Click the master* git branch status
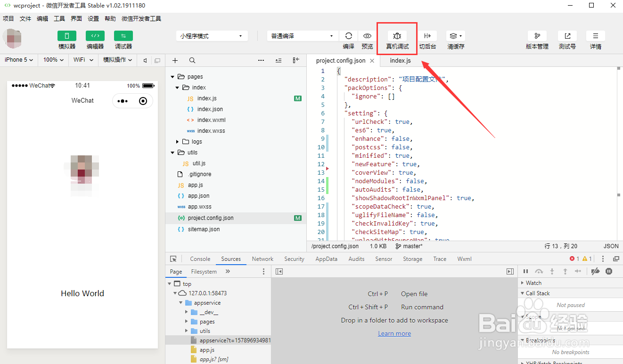This screenshot has height=364, width=623. (410, 246)
